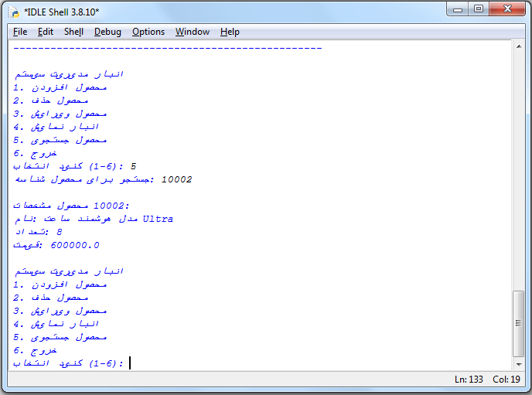The image size is (532, 395).
Task: Click the scrollbar up arrow
Action: tap(518, 47)
